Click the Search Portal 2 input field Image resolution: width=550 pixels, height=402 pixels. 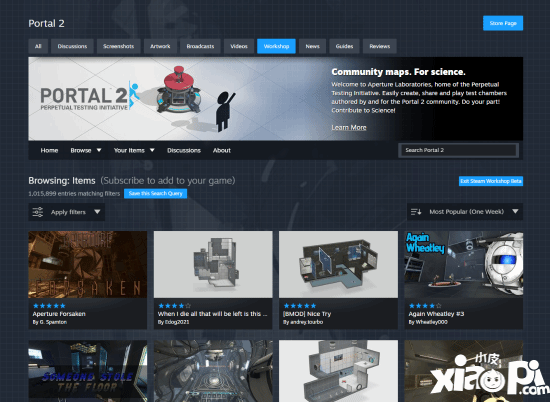459,150
